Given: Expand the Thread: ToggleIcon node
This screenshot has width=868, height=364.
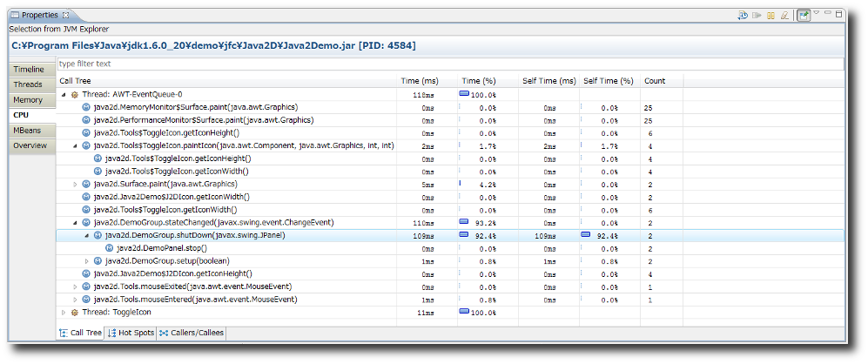Looking at the screenshot, I should click(x=64, y=313).
